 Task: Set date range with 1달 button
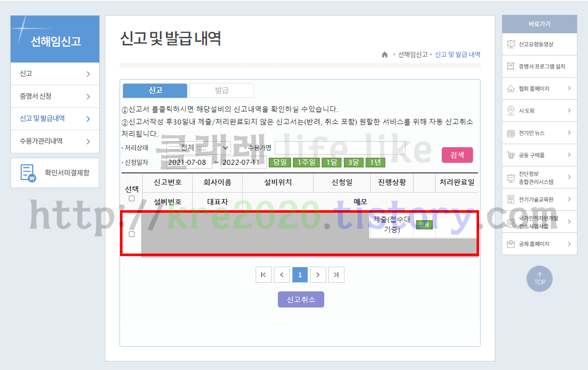click(331, 162)
